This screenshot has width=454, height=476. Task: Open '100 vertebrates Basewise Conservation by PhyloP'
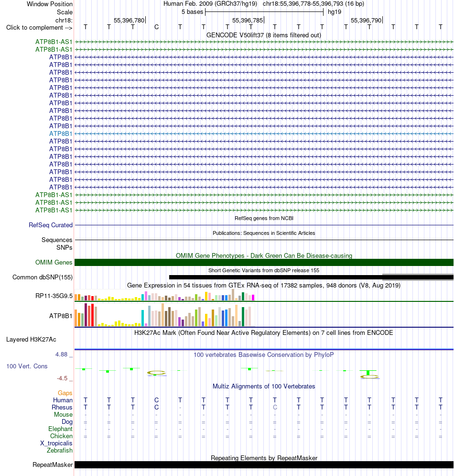263,354
